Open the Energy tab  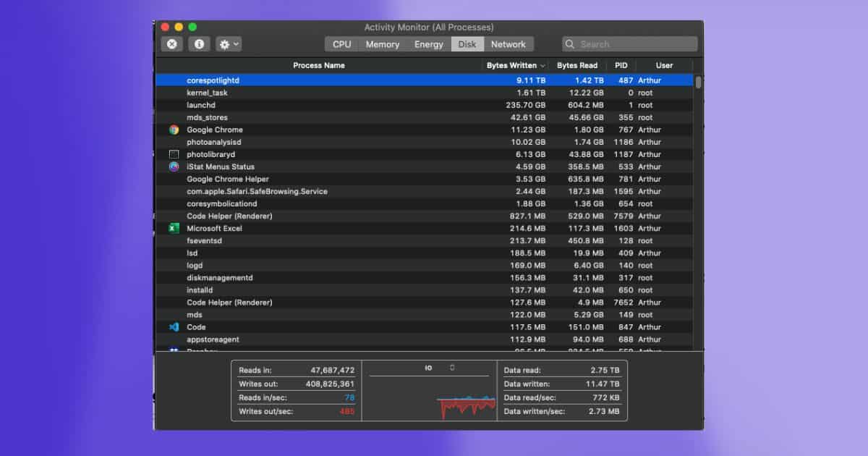click(x=428, y=44)
